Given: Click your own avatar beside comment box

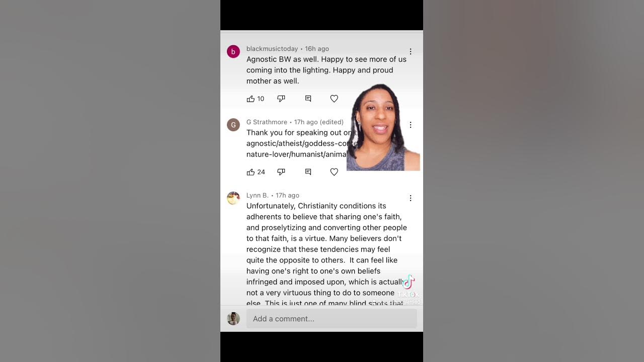Looking at the screenshot, I should [233, 319].
